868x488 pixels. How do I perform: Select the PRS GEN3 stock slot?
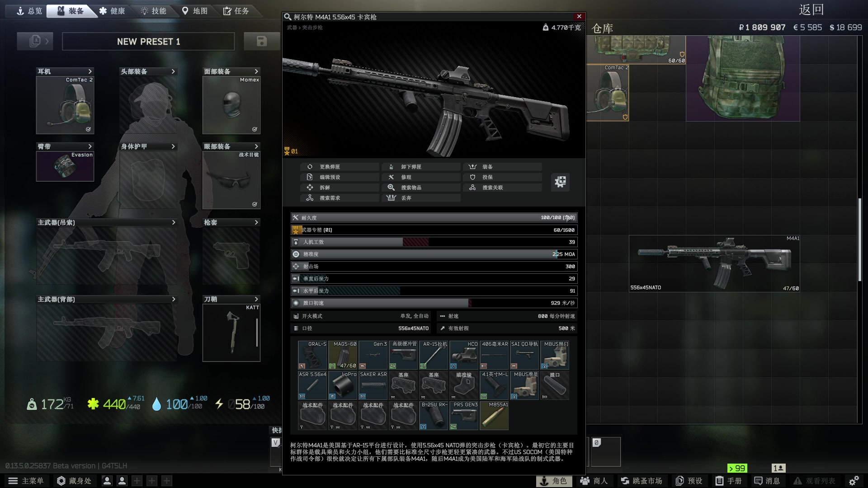pyautogui.click(x=464, y=416)
